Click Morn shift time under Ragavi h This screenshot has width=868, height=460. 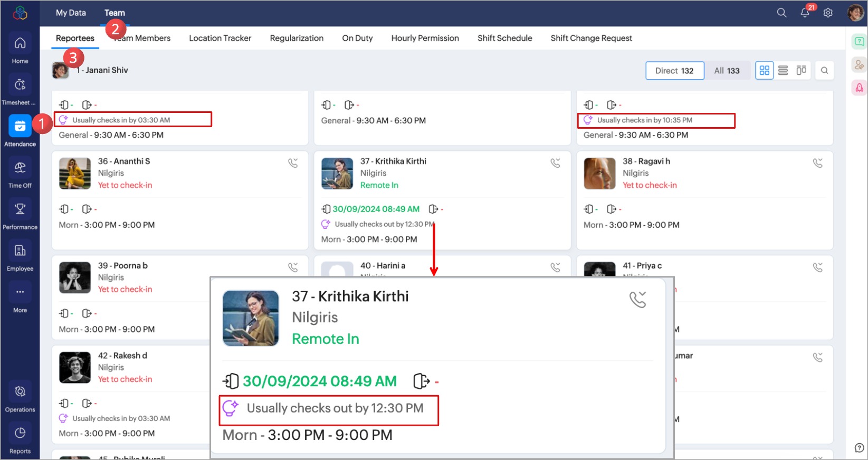(x=632, y=225)
